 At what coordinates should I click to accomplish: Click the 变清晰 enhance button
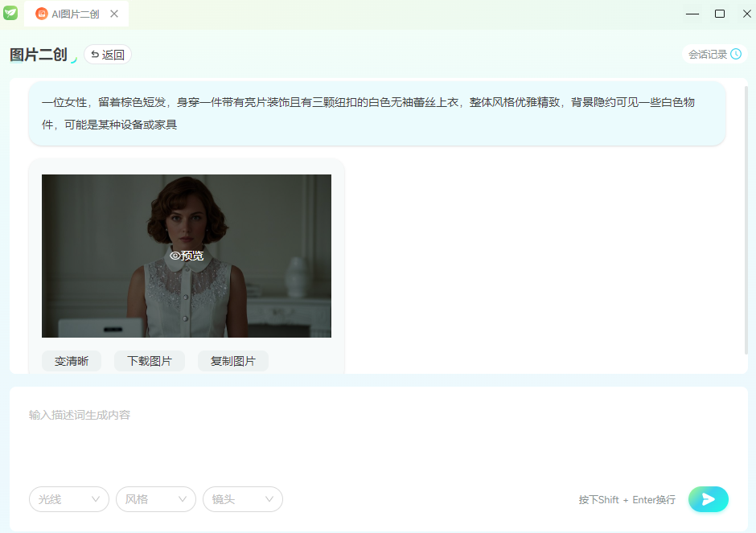(x=72, y=361)
